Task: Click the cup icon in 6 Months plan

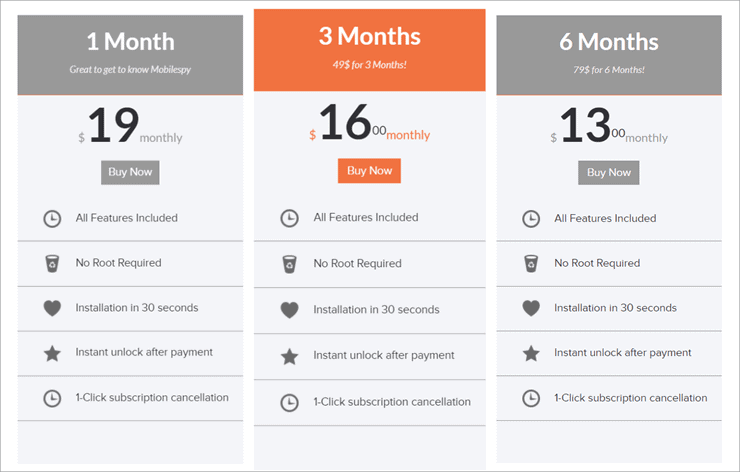Action: (531, 263)
